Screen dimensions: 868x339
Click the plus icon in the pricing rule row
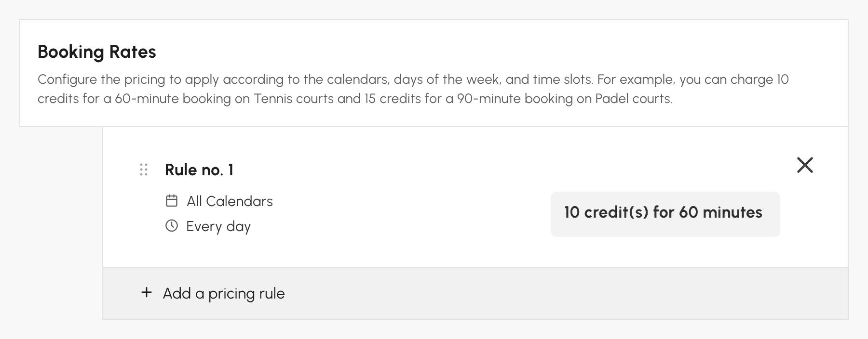coord(146,292)
